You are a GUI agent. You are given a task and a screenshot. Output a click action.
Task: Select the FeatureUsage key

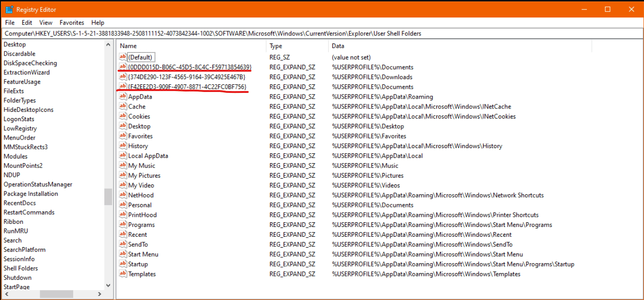pyautogui.click(x=22, y=82)
